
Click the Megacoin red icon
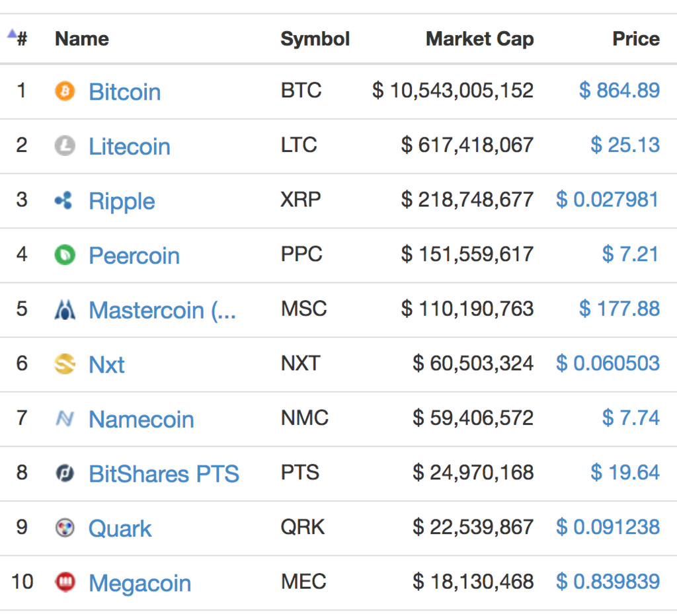tap(65, 582)
